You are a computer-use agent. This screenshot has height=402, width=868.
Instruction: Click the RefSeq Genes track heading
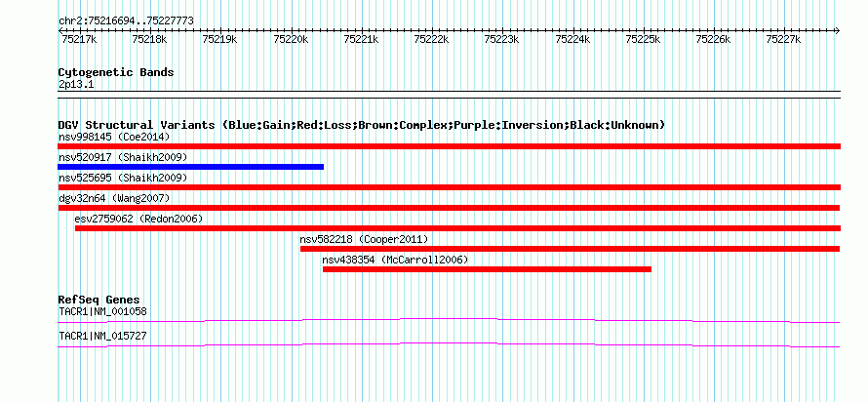(x=99, y=301)
